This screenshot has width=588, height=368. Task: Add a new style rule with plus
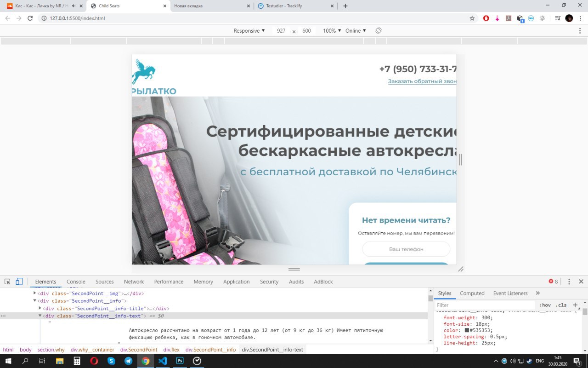click(x=575, y=305)
